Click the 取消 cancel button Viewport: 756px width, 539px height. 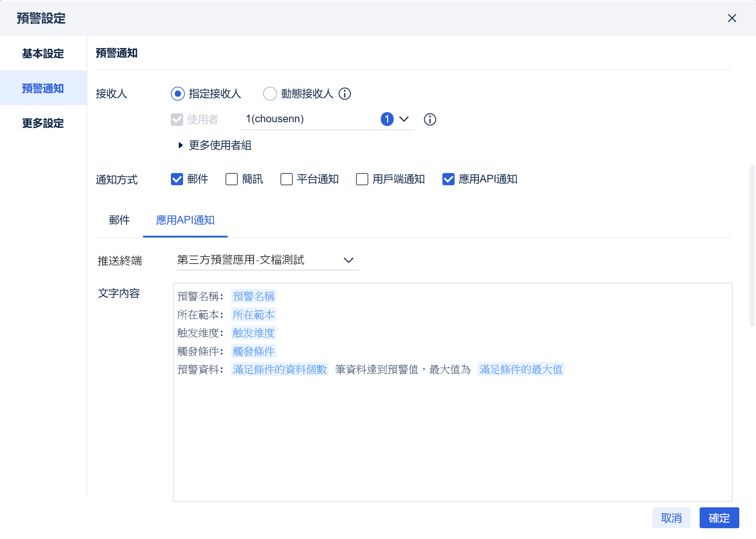671,518
